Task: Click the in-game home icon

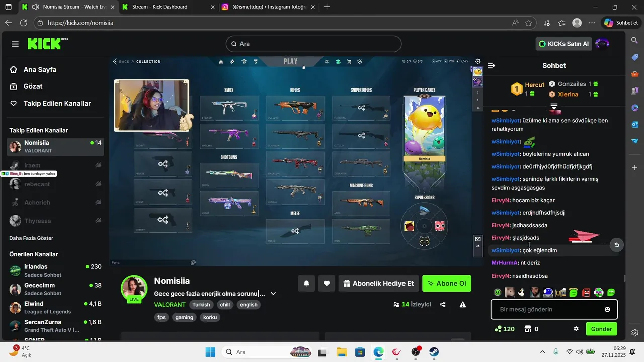Action: point(221,62)
